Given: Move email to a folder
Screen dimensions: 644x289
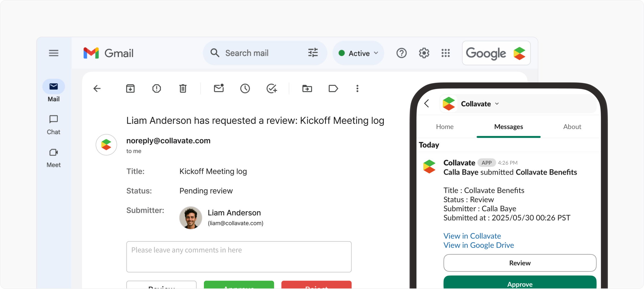Looking at the screenshot, I should click(x=307, y=89).
